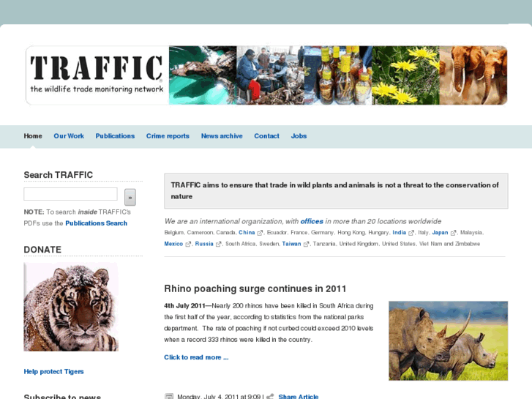
Task: Open the offices link
Action: (x=312, y=221)
